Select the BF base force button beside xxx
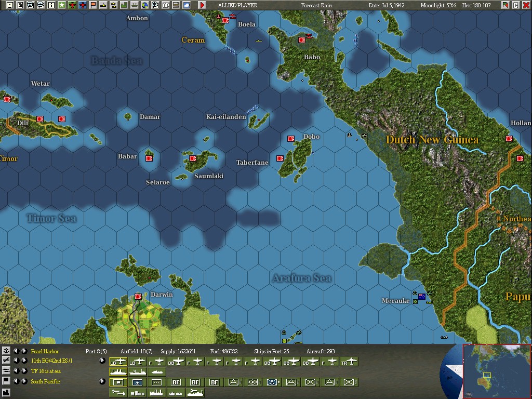 [x=176, y=382]
